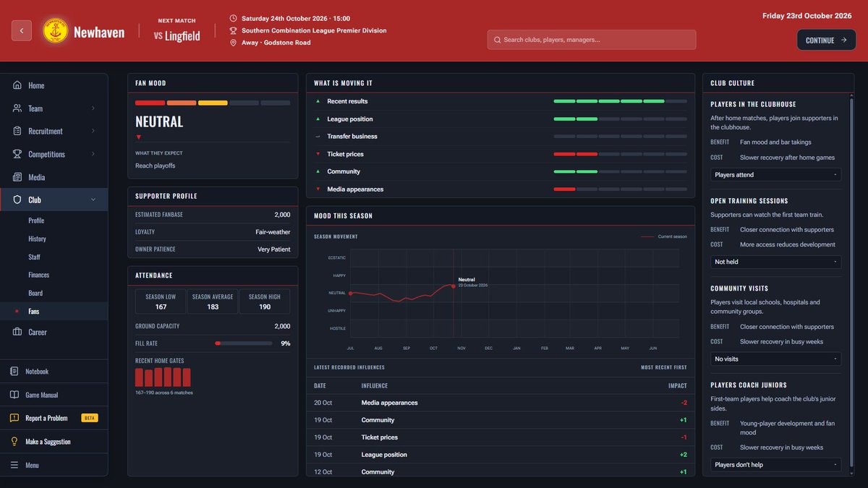Image resolution: width=868 pixels, height=488 pixels.
Task: Expand the Recruitment submenu chevron
Action: (x=93, y=132)
